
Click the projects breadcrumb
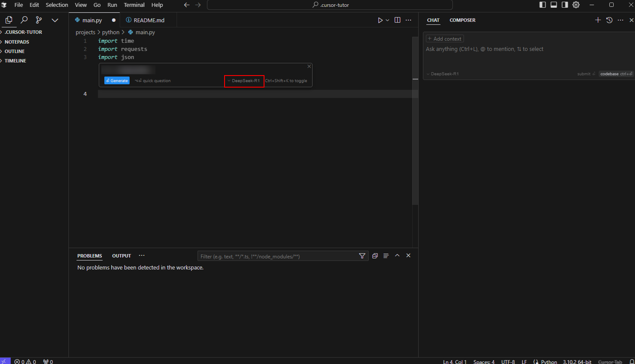(85, 32)
